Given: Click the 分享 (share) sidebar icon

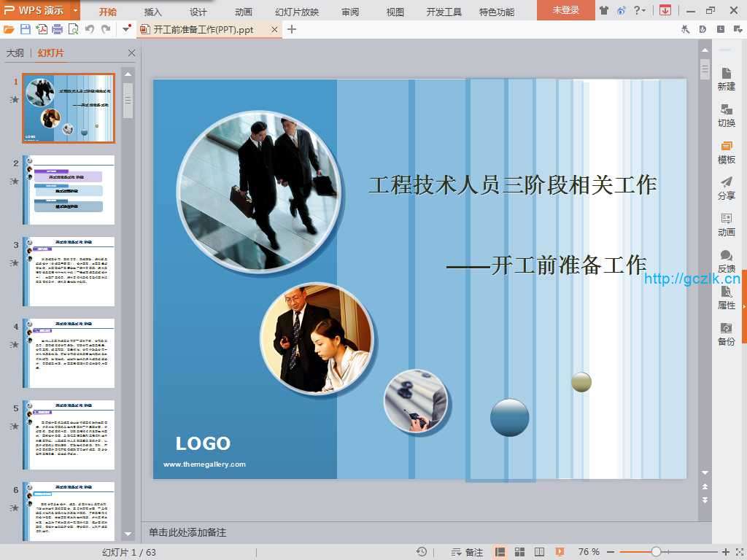Looking at the screenshot, I should pos(726,187).
